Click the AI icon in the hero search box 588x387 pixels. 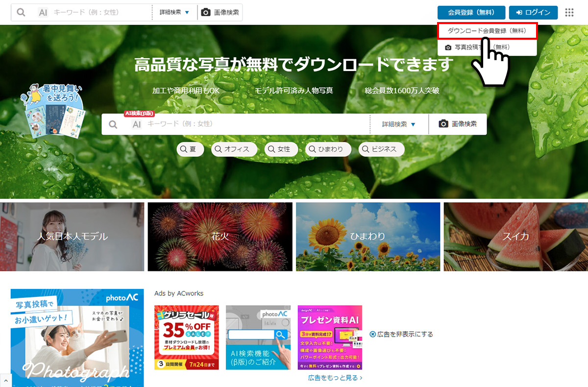[137, 124]
